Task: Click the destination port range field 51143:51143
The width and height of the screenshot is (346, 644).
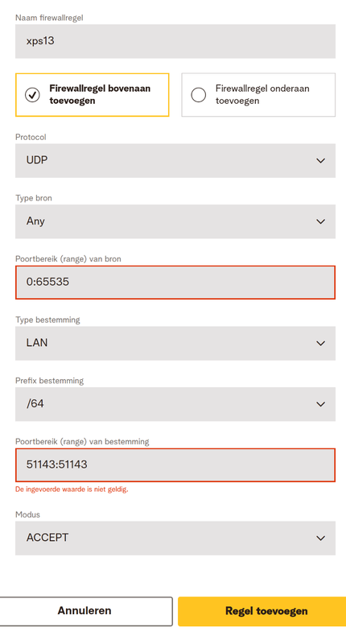Action: (175, 465)
